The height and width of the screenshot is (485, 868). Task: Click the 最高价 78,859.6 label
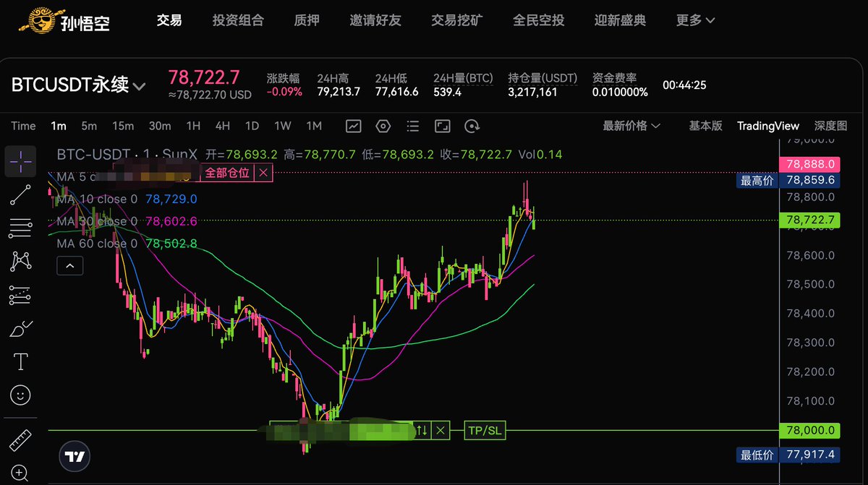(x=788, y=180)
